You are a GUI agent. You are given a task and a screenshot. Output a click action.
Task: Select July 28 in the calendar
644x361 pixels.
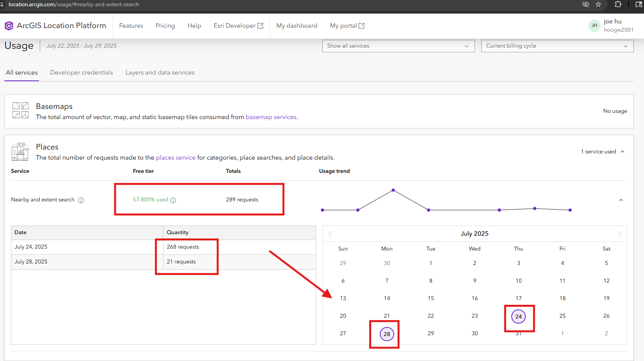coord(387,334)
